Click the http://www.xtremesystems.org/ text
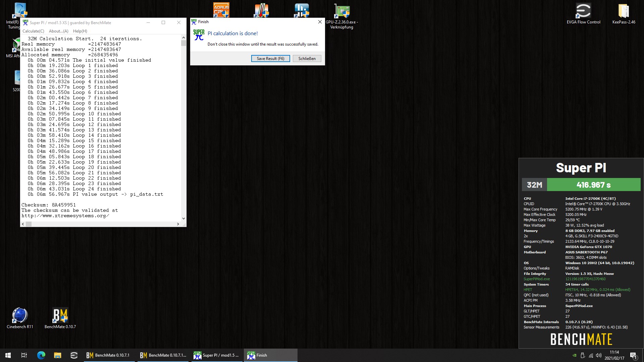 [x=65, y=216]
